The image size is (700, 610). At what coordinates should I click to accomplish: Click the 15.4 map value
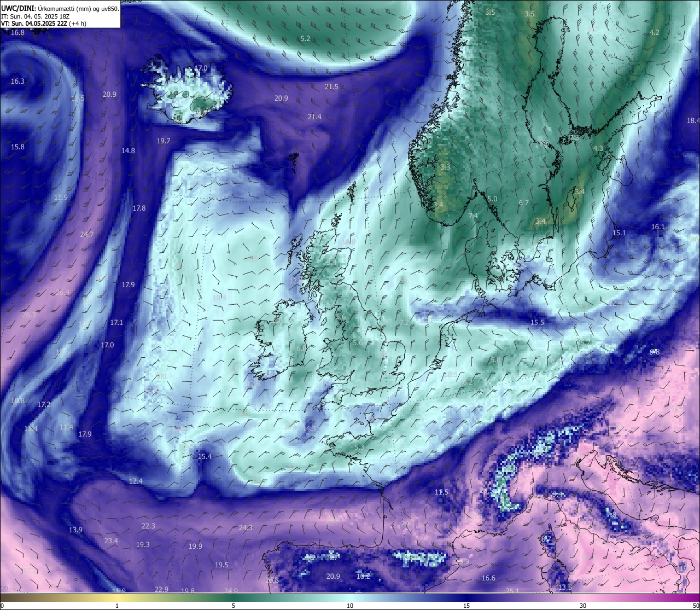[205, 457]
